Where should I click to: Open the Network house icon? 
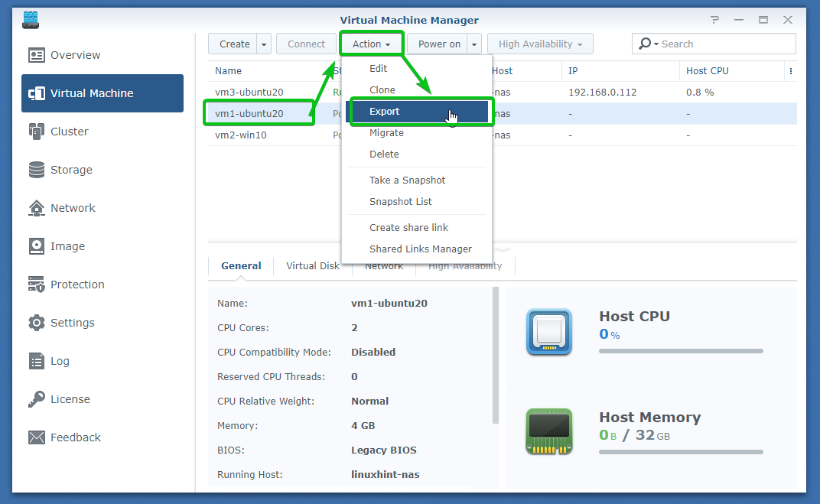[37, 208]
